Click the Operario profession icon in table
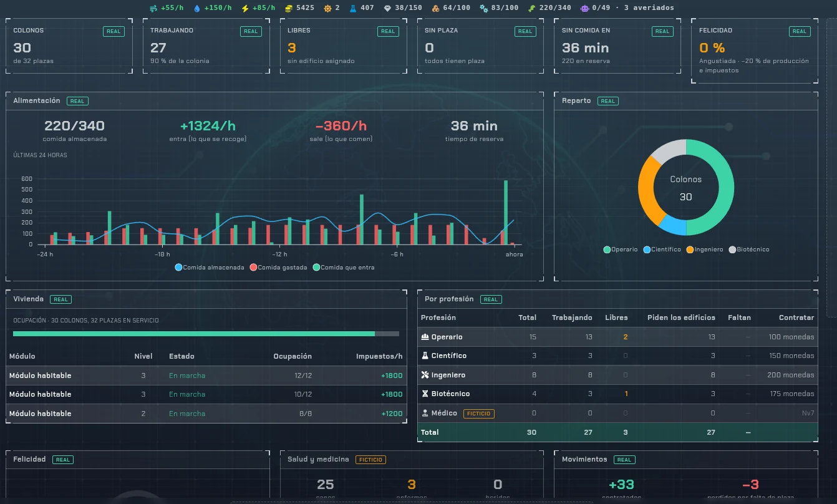The image size is (837, 504). point(425,337)
